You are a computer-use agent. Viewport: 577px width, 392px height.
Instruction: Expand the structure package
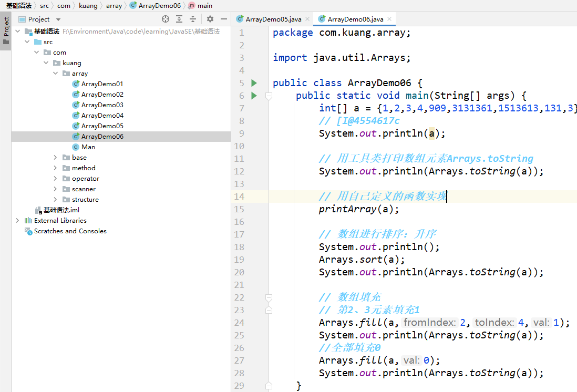55,200
